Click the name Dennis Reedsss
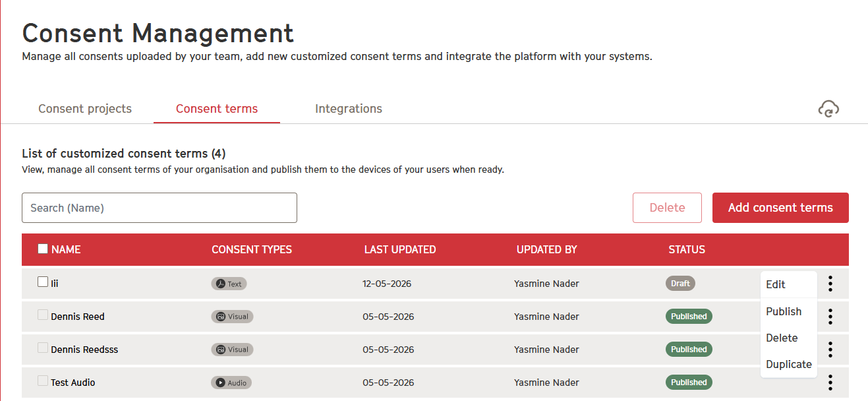Screen dimensions: 868x401 click(84, 350)
